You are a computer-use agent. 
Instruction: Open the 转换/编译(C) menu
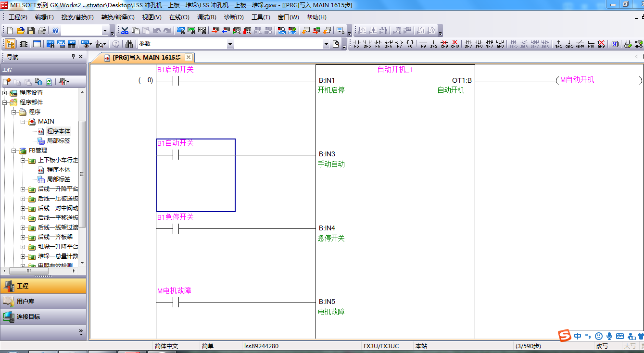point(117,17)
